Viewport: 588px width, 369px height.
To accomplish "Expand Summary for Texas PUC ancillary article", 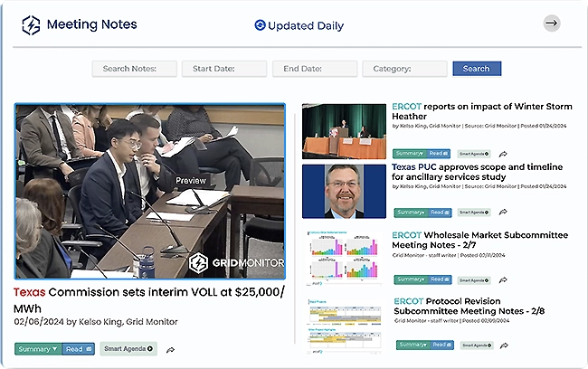I will [x=412, y=213].
